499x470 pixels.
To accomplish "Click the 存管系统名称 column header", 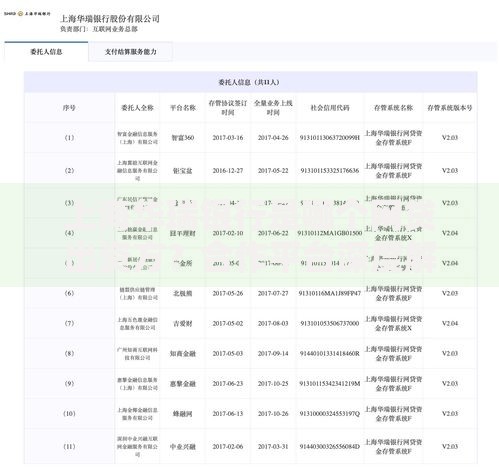I will click(x=393, y=108).
